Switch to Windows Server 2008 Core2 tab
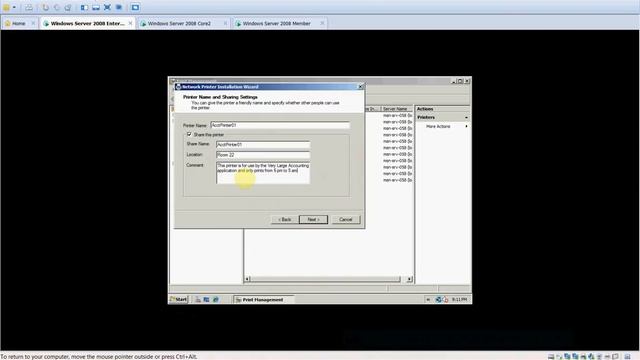The height and width of the screenshot is (360, 640). click(x=179, y=24)
